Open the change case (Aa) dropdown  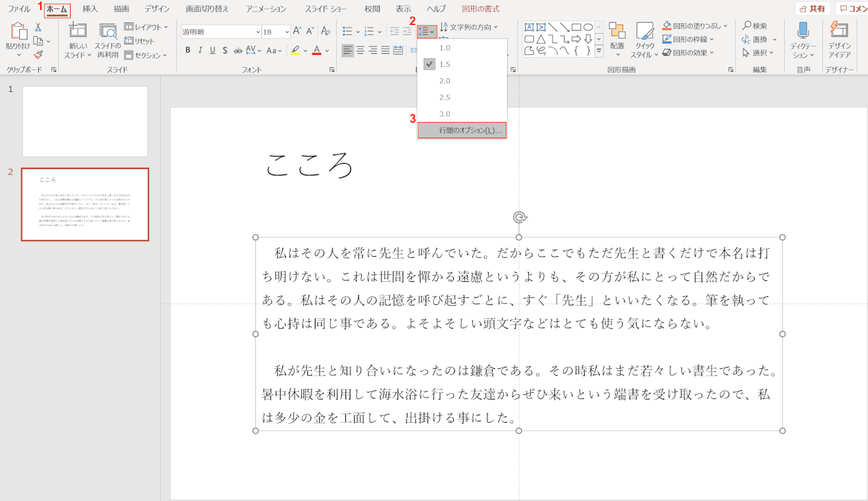pos(274,50)
